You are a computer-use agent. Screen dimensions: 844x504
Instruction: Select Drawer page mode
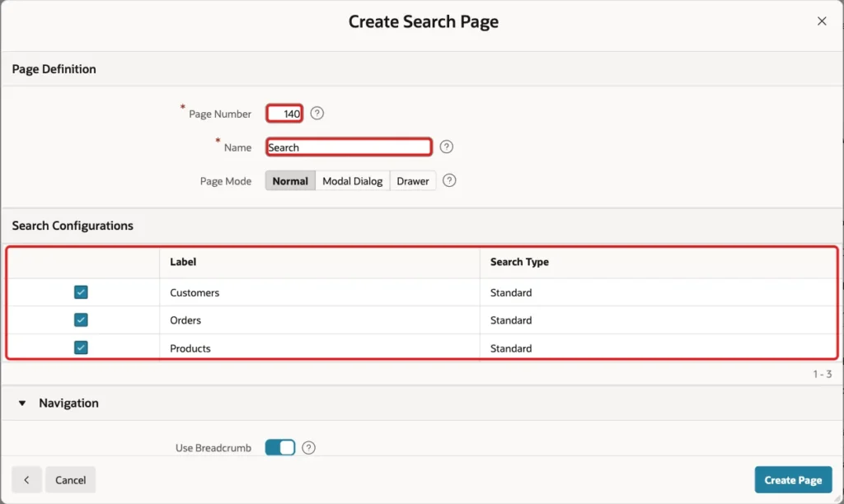tap(413, 180)
